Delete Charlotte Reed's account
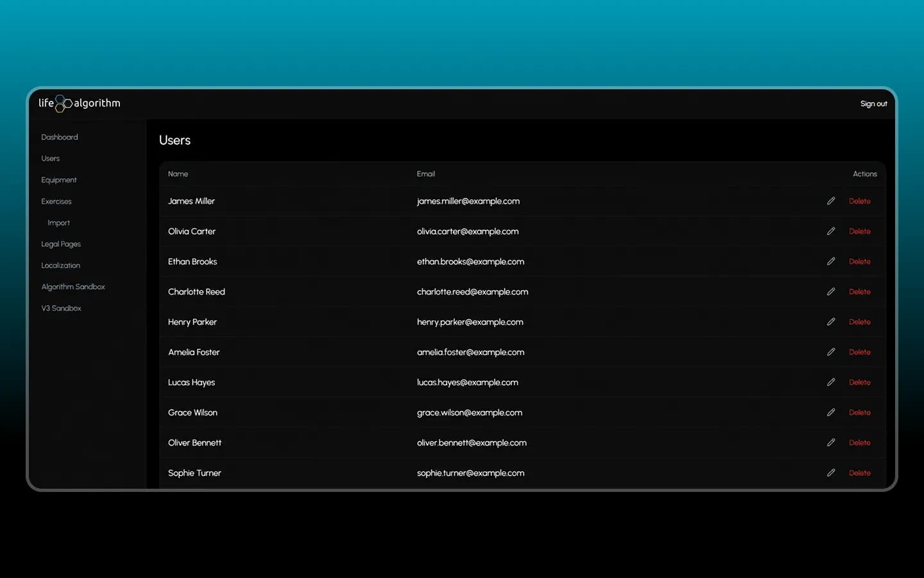Screen dimensions: 924x578 860,292
